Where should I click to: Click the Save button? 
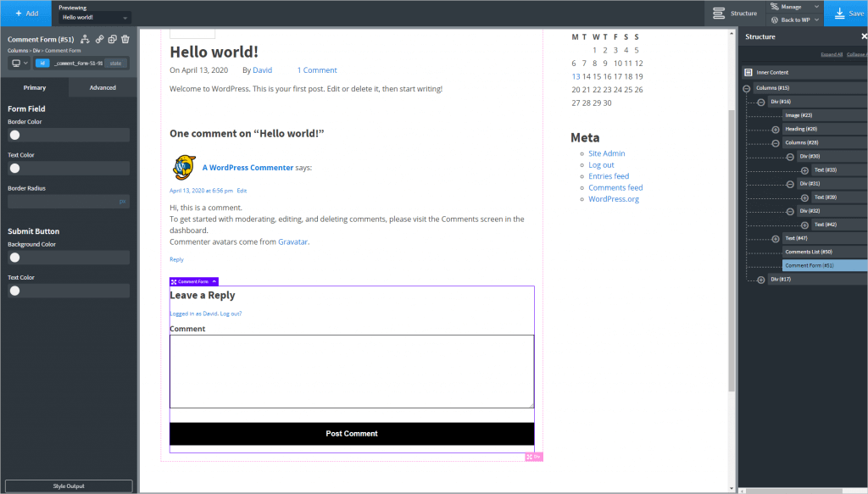(x=850, y=13)
